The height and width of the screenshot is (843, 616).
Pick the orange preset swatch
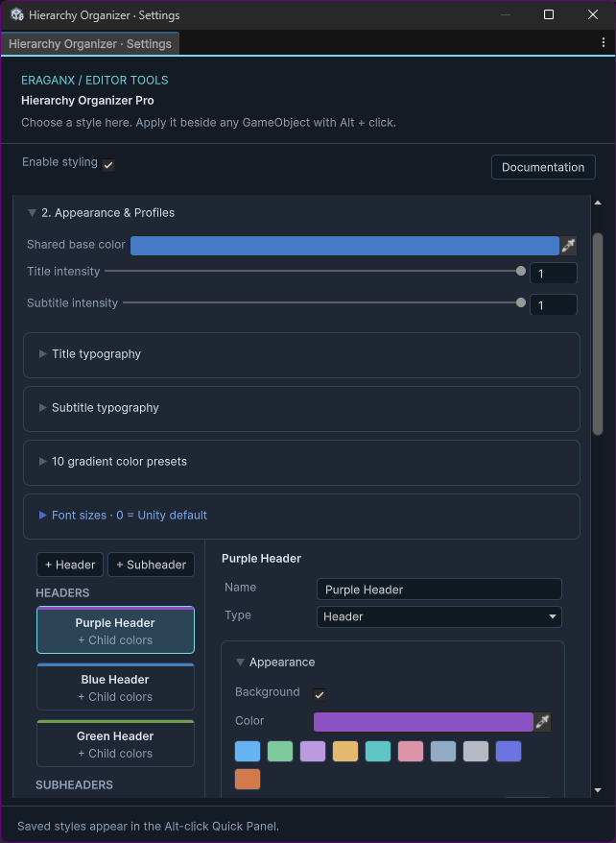(x=248, y=779)
